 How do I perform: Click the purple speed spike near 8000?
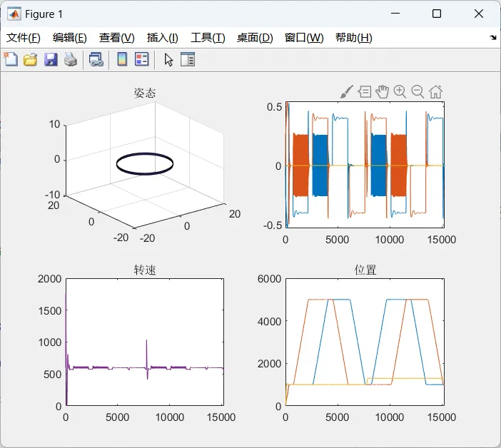(147, 359)
